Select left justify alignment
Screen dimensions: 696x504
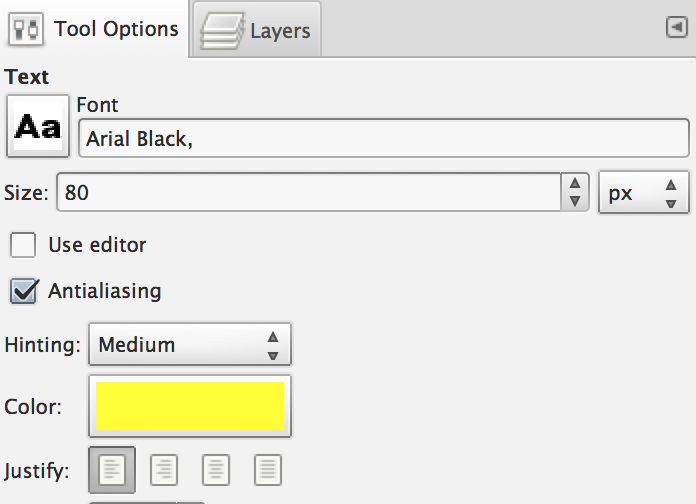[112, 470]
